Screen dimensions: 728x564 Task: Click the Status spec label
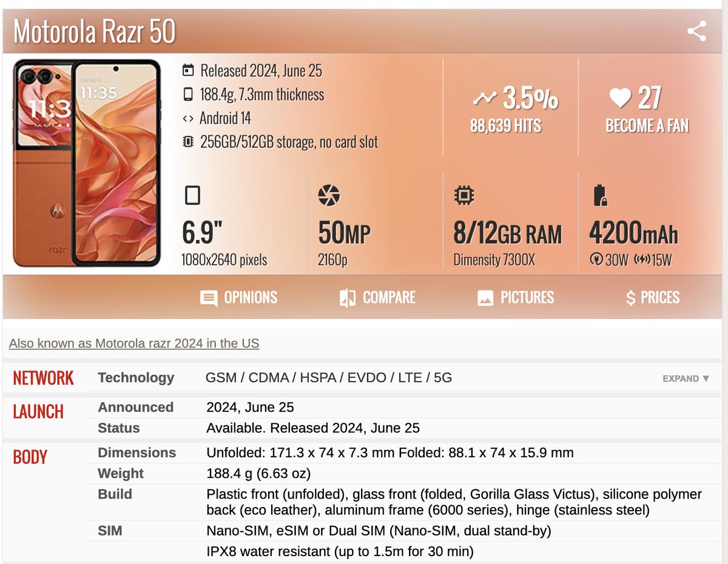click(119, 428)
